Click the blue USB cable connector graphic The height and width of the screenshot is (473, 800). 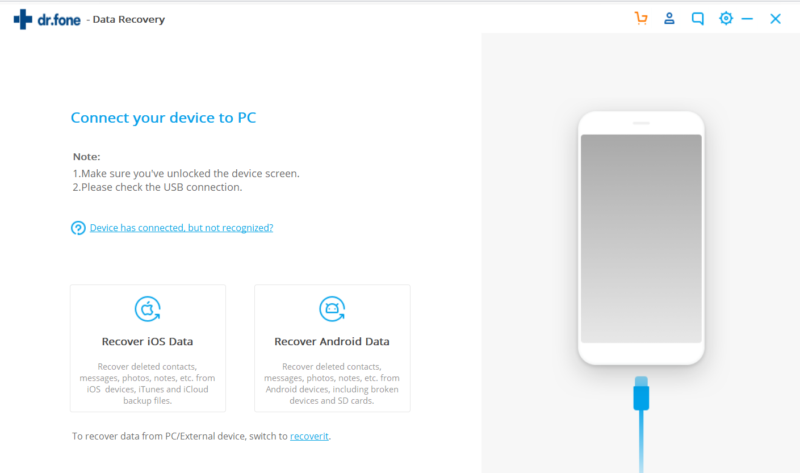[641, 393]
